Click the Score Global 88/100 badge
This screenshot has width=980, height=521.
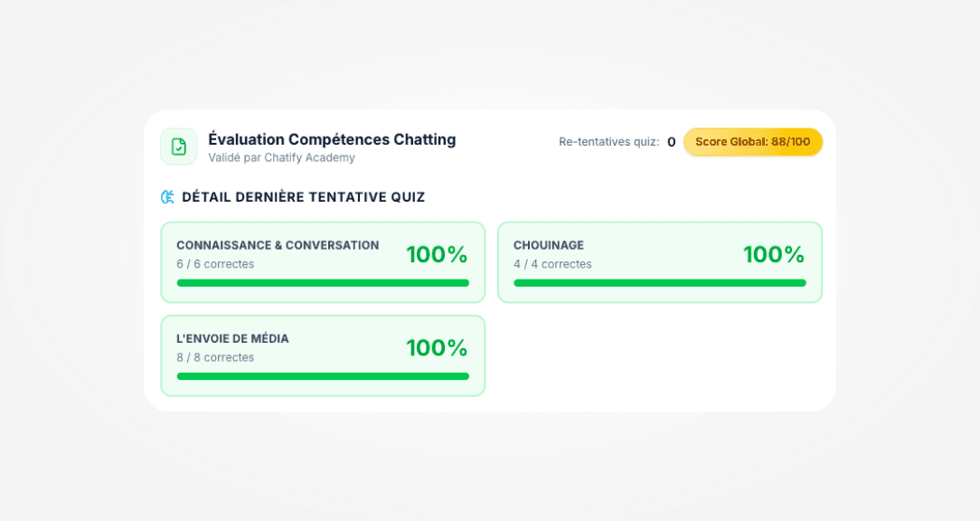pyautogui.click(x=753, y=142)
